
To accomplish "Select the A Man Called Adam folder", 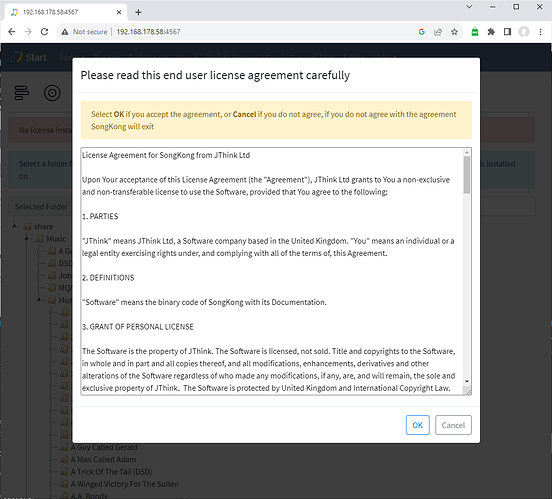I will tap(103, 460).
